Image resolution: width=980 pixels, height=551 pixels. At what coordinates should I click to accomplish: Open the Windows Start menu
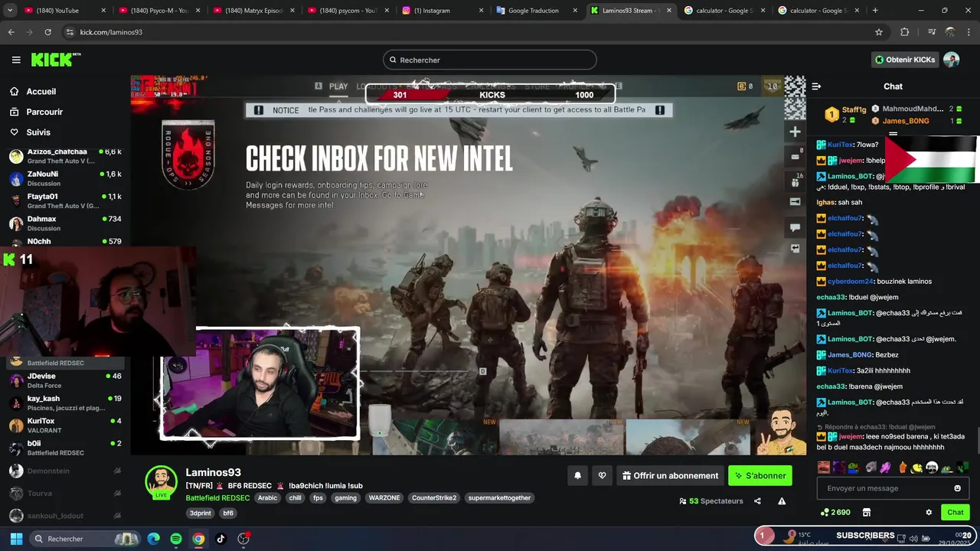[x=16, y=539]
